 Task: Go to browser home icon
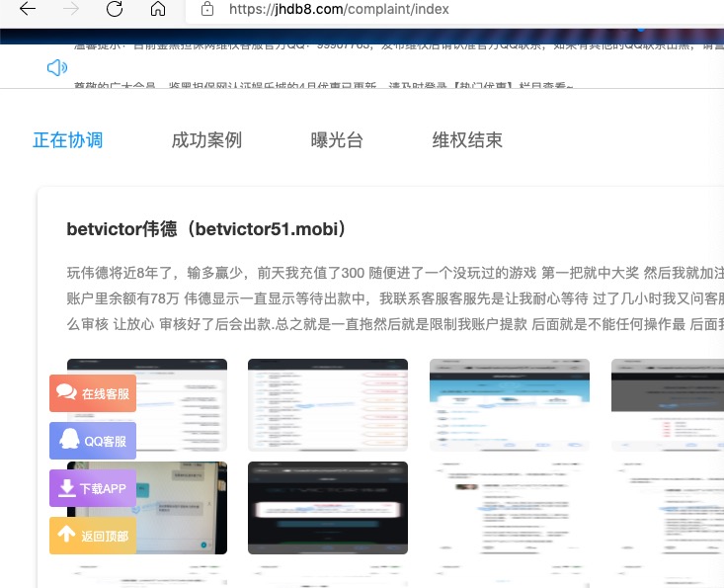tap(158, 9)
